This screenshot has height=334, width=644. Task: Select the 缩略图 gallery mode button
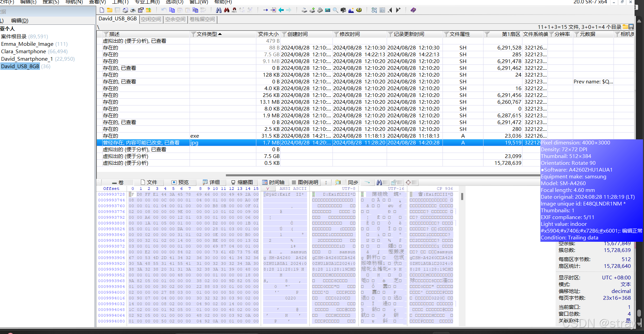(242, 182)
